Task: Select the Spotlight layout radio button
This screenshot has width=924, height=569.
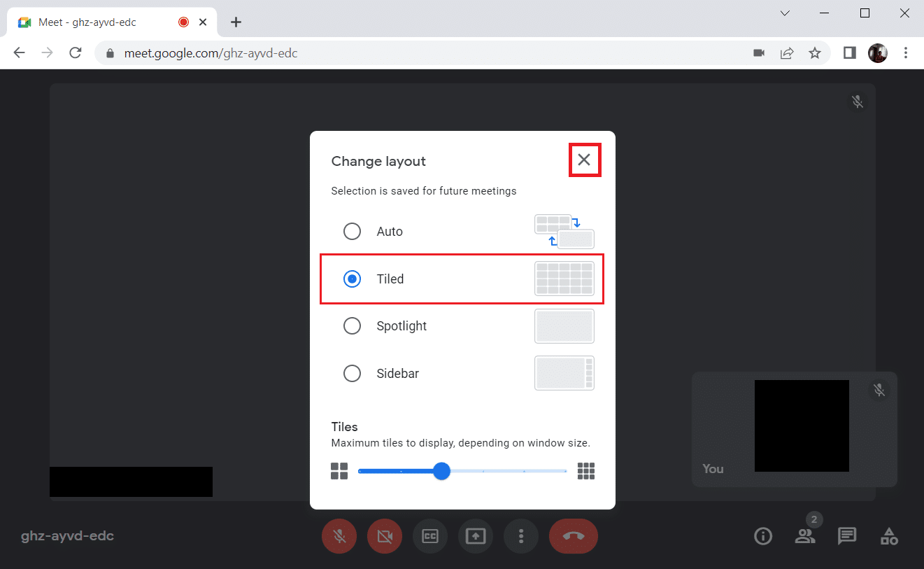Action: (x=352, y=326)
